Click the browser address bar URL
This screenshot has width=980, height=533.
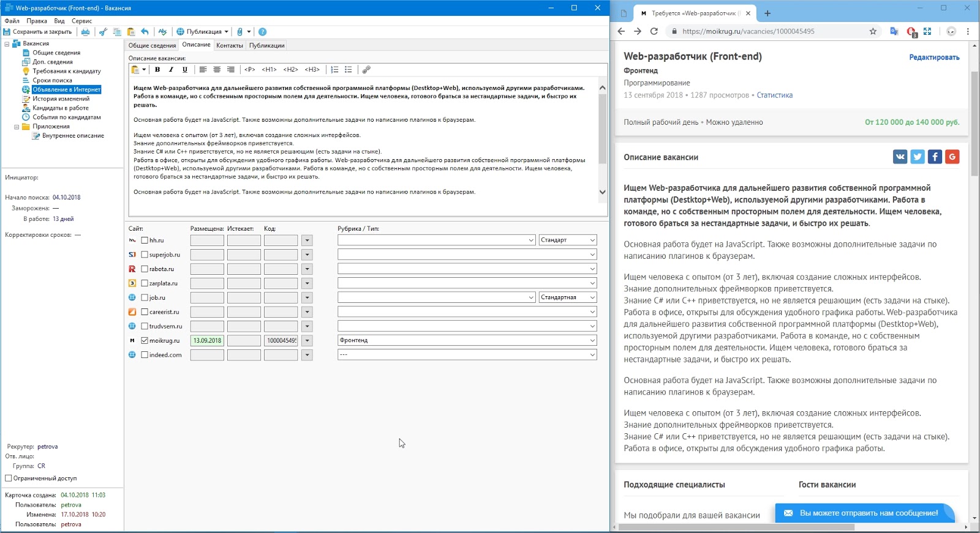[748, 31]
